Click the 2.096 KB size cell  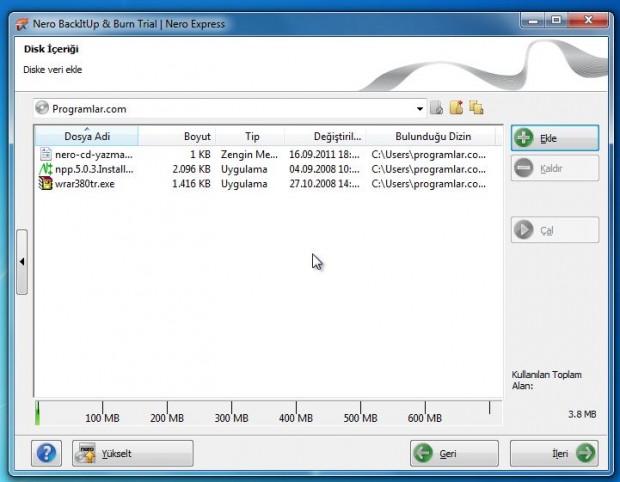(191, 169)
